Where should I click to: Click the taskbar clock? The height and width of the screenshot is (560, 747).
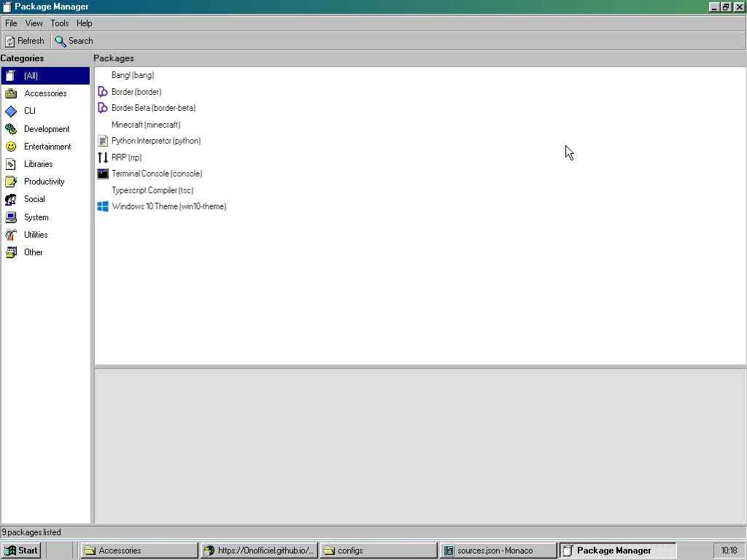coord(729,551)
